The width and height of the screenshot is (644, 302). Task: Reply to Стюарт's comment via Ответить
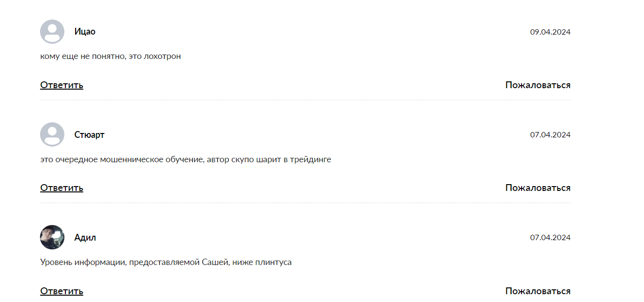61,188
